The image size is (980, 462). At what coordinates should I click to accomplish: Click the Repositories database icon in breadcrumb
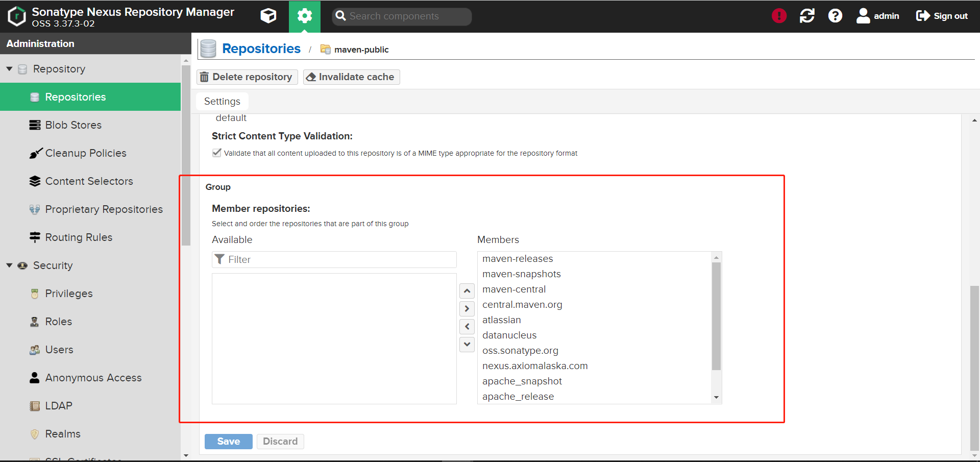coord(208,48)
